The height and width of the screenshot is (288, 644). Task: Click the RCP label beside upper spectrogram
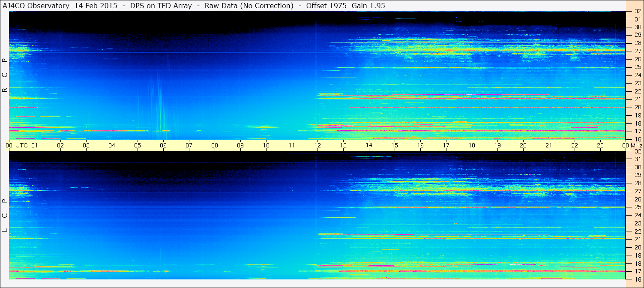pyautogui.click(x=5, y=75)
